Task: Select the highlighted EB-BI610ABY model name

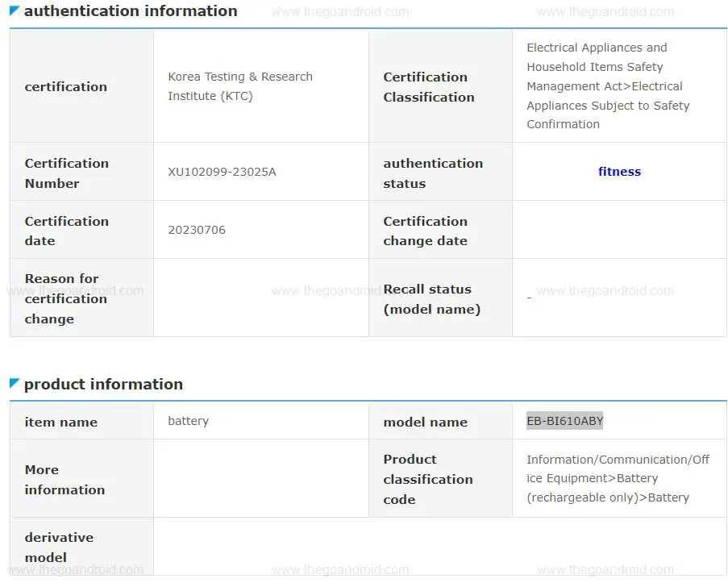Action: pos(564,421)
